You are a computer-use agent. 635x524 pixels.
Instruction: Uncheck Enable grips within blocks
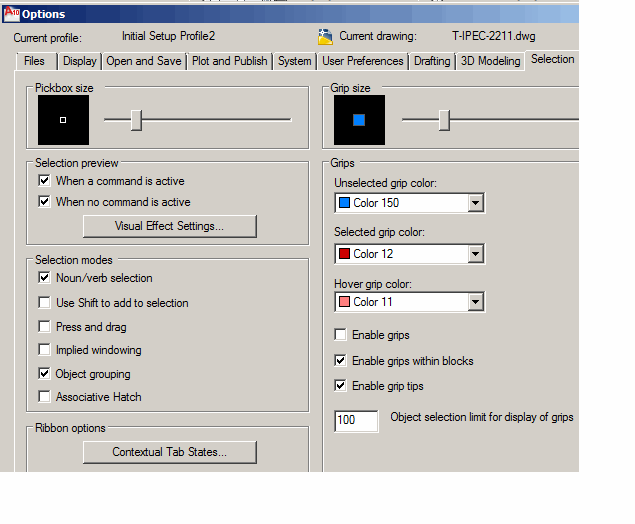click(340, 360)
